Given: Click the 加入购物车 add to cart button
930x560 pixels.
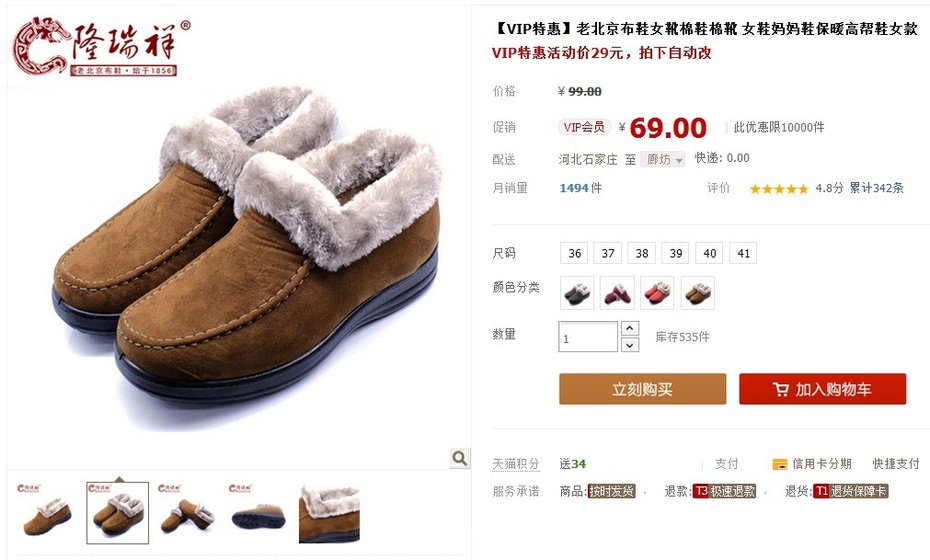Looking at the screenshot, I should pos(822,389).
